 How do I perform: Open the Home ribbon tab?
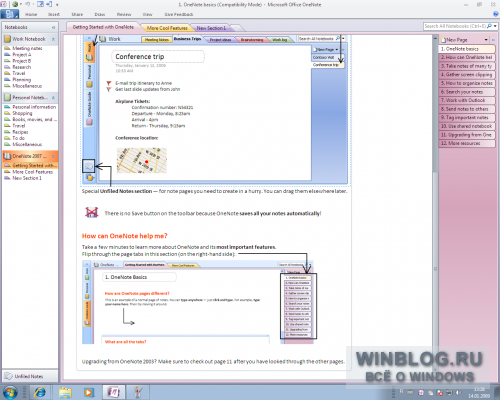pos(31,14)
